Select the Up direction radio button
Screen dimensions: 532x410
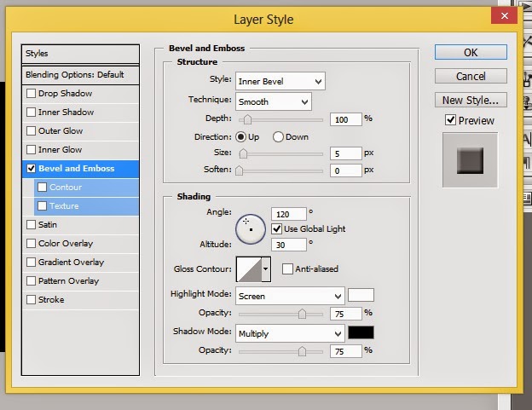coord(241,137)
